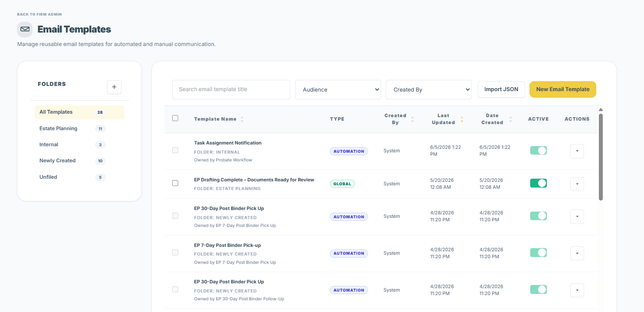Click the Search email template title field
This screenshot has height=312, width=644.
pos(231,89)
